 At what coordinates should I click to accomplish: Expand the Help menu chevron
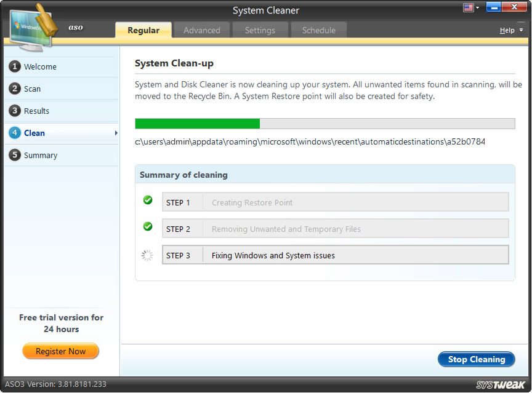point(520,30)
